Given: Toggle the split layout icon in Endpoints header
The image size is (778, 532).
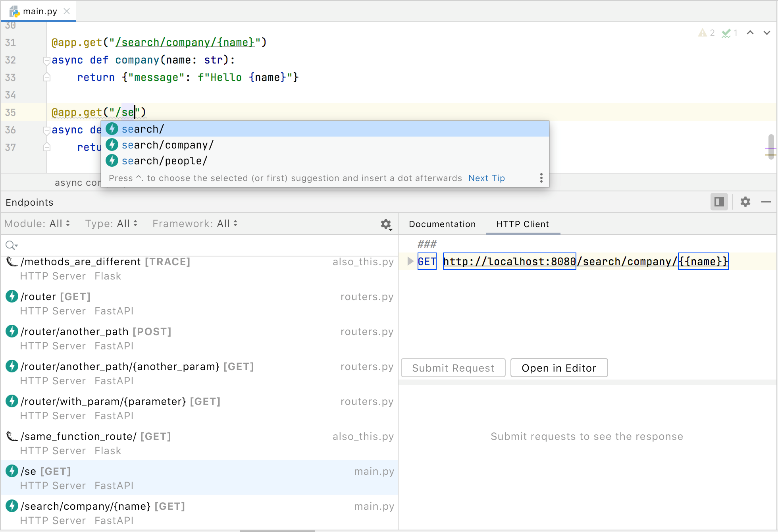Looking at the screenshot, I should [719, 202].
